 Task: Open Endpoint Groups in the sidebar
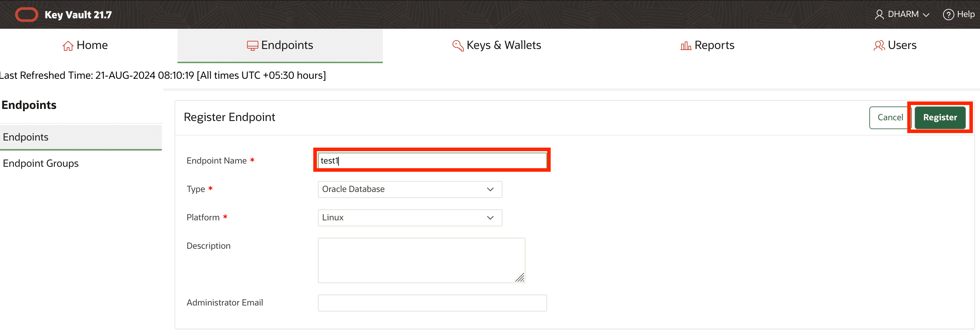click(40, 163)
